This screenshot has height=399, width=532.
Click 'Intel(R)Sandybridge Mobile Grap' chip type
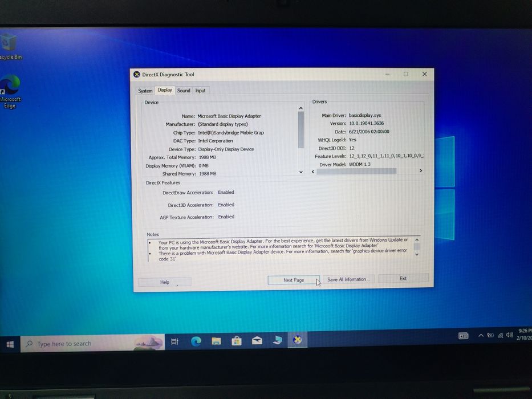pos(231,133)
